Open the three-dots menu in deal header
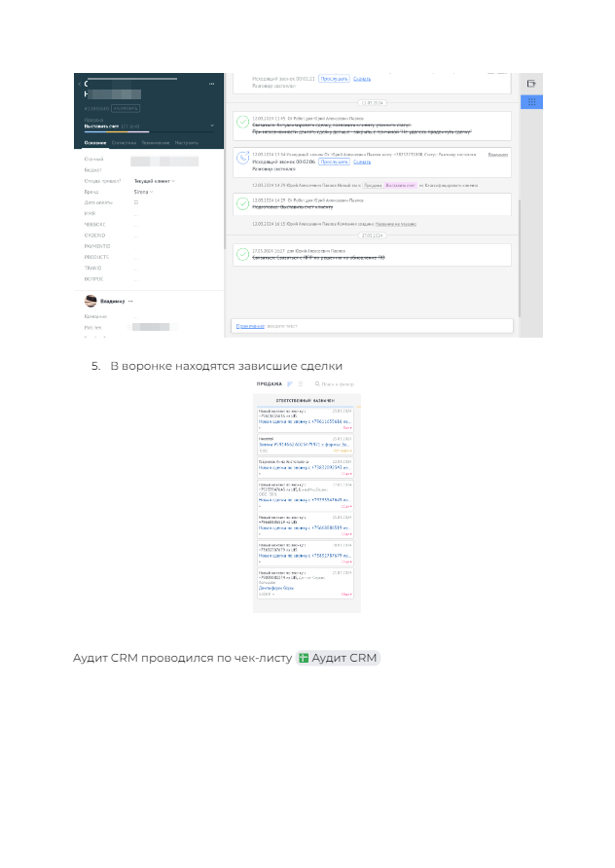The image size is (615, 868). click(x=211, y=84)
